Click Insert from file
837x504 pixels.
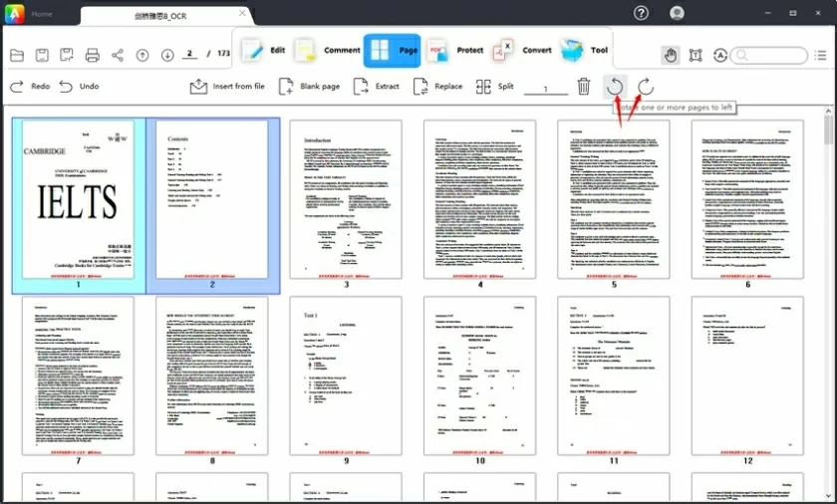pos(227,86)
